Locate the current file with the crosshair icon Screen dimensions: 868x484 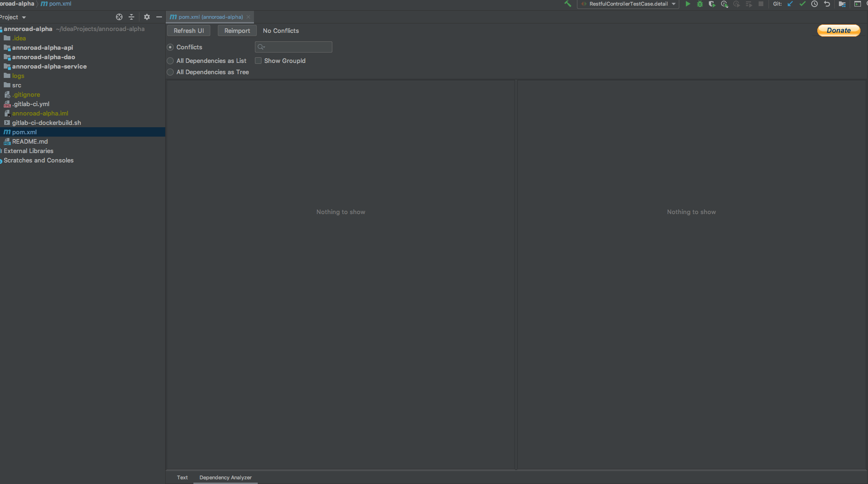[119, 17]
